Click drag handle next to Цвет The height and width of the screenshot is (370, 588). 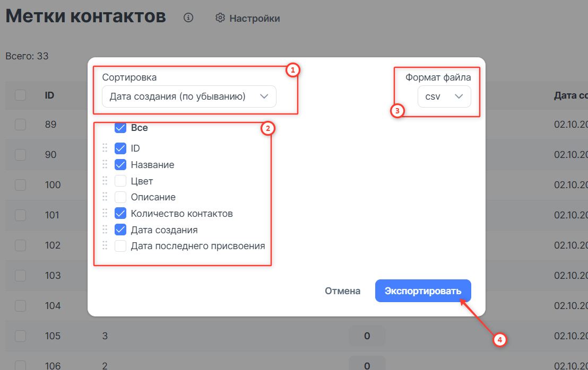pos(105,181)
